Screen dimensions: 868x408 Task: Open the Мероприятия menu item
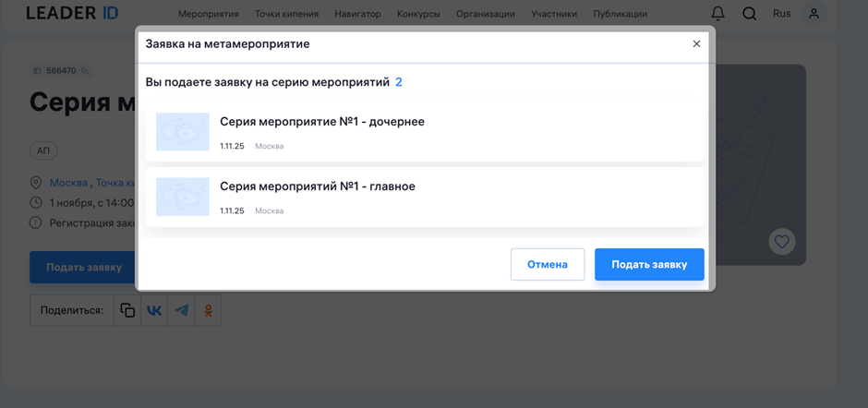(208, 14)
